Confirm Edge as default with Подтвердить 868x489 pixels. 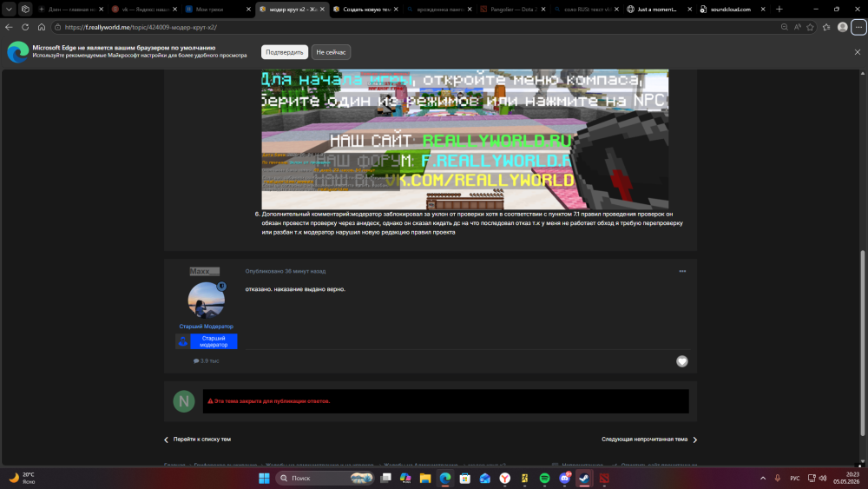(x=285, y=52)
